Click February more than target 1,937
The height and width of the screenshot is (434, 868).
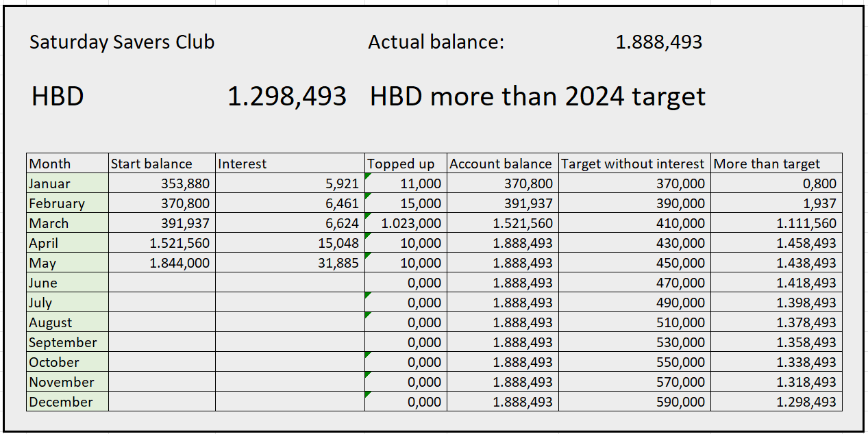776,203
